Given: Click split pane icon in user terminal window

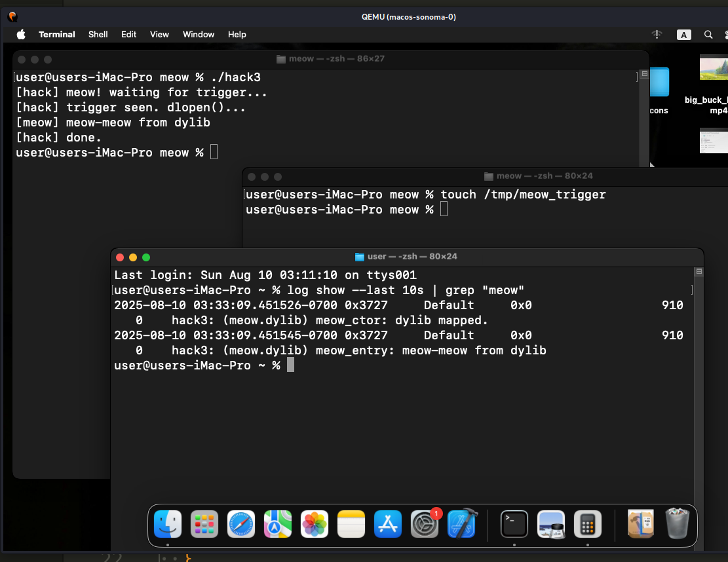Looking at the screenshot, I should tap(699, 271).
